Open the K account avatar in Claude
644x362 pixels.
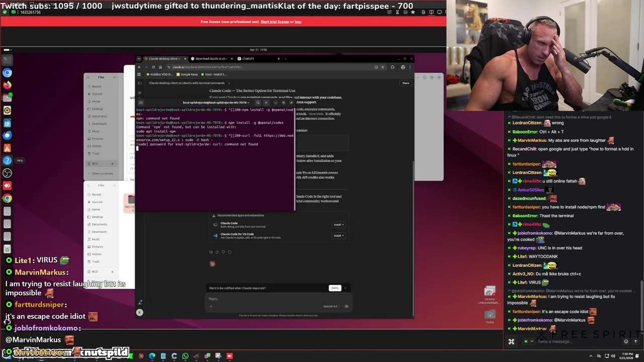coord(139,313)
